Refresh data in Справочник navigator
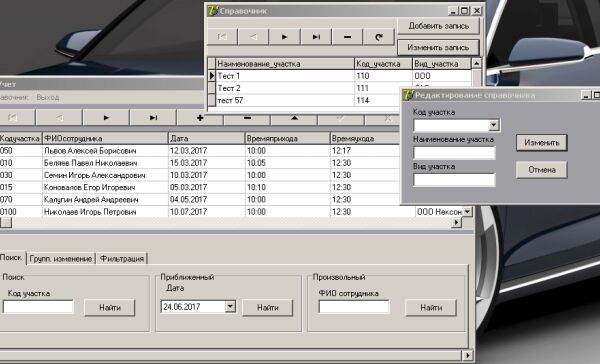 pyautogui.click(x=379, y=37)
